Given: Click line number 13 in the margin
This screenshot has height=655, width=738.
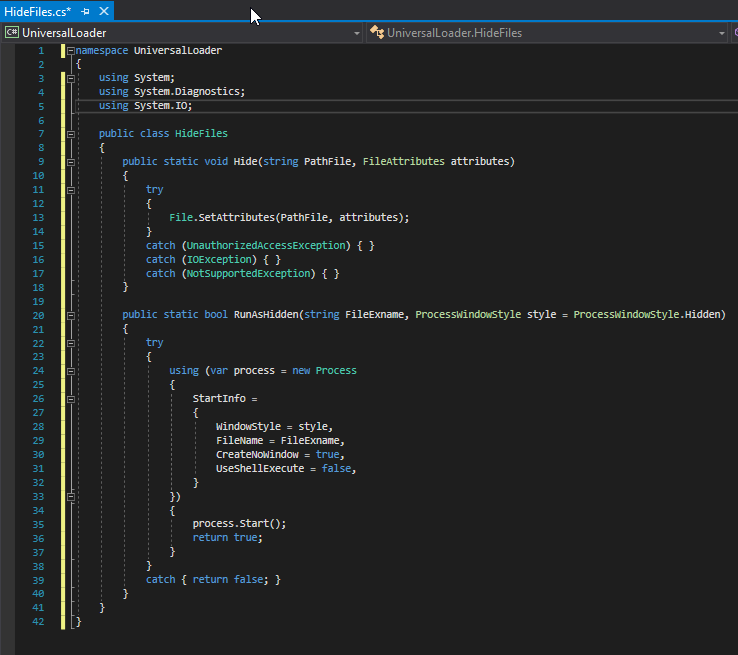Looking at the screenshot, I should click(39, 217).
